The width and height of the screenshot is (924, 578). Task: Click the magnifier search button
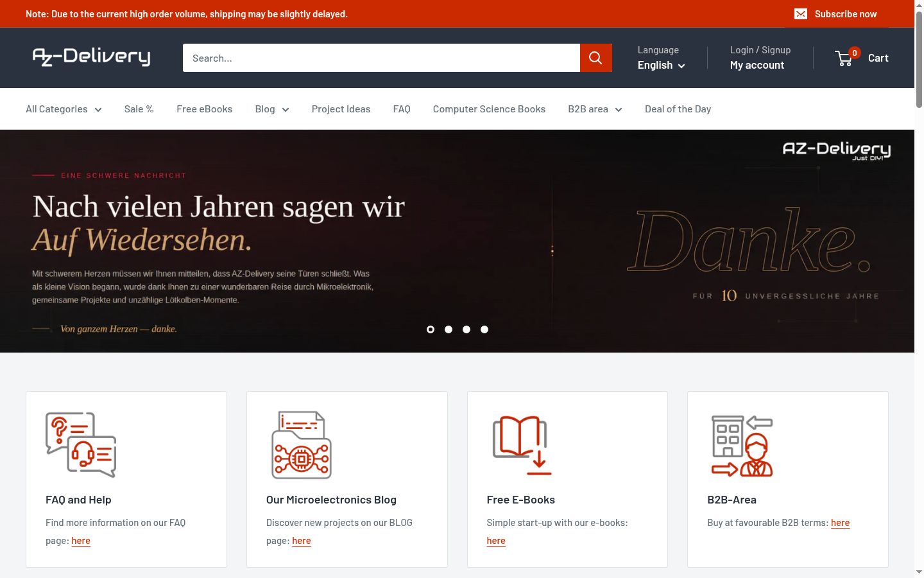(x=595, y=58)
